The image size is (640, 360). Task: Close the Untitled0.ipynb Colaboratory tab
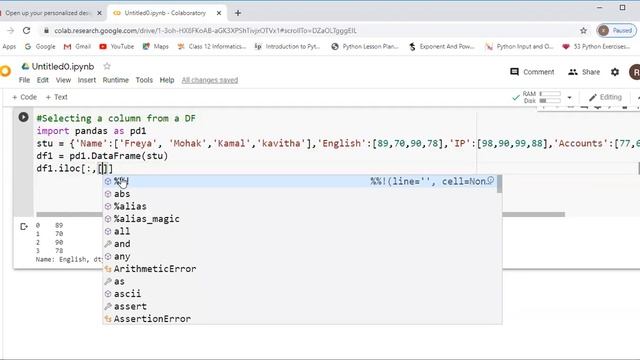219,13
